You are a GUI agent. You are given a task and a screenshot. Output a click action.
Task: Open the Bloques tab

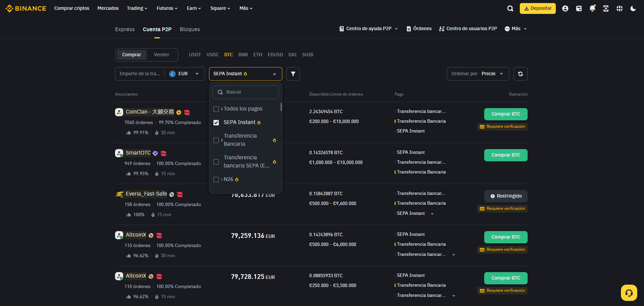point(190,29)
